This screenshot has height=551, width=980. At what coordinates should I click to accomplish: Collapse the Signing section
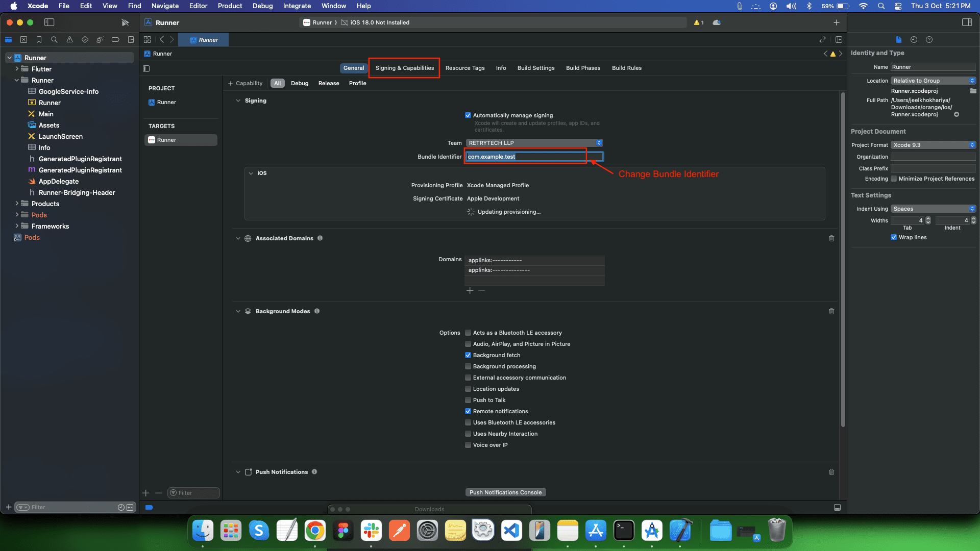[x=238, y=101]
